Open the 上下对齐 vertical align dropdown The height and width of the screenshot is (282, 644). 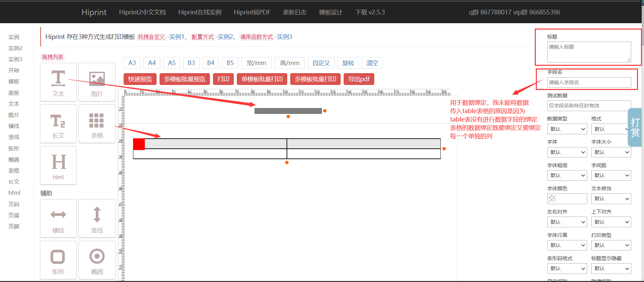(611, 222)
